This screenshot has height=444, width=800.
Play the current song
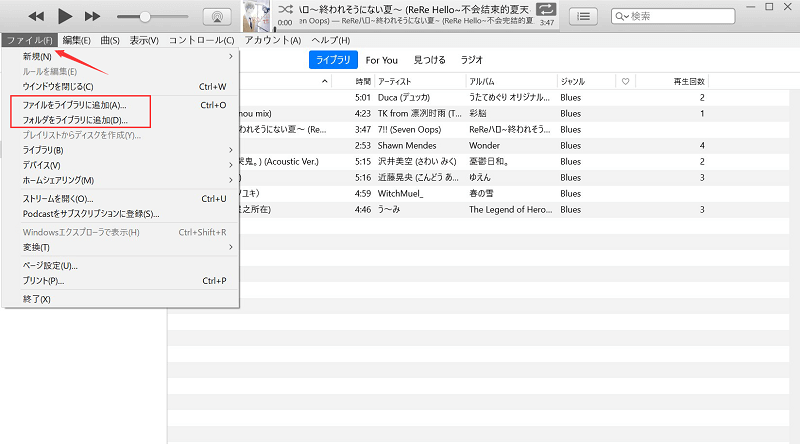(65, 16)
